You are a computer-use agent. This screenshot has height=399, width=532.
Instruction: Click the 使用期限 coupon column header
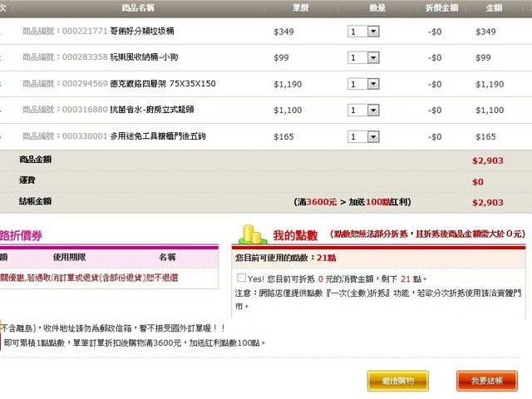(x=69, y=257)
